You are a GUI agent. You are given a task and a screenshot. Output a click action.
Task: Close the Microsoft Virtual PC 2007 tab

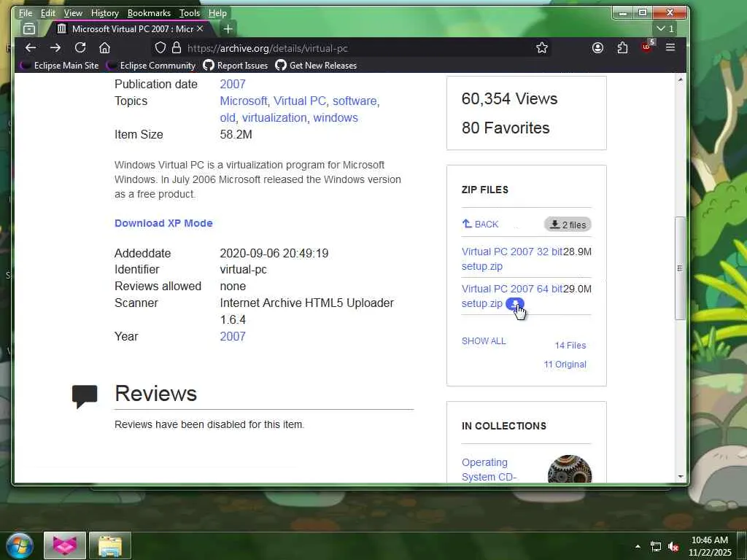pos(200,29)
